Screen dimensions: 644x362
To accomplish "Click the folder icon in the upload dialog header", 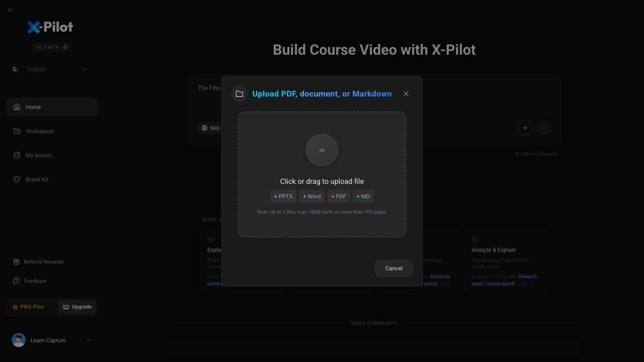I will click(239, 94).
